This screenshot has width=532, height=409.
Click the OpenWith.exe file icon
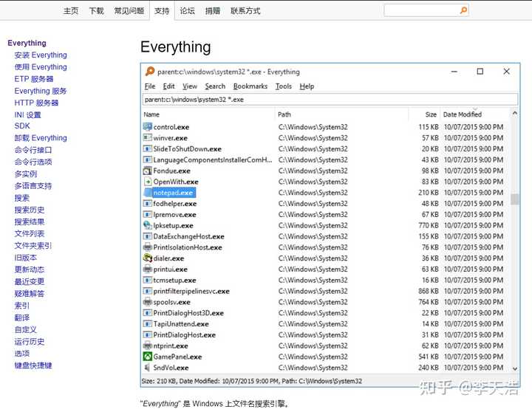(x=147, y=182)
